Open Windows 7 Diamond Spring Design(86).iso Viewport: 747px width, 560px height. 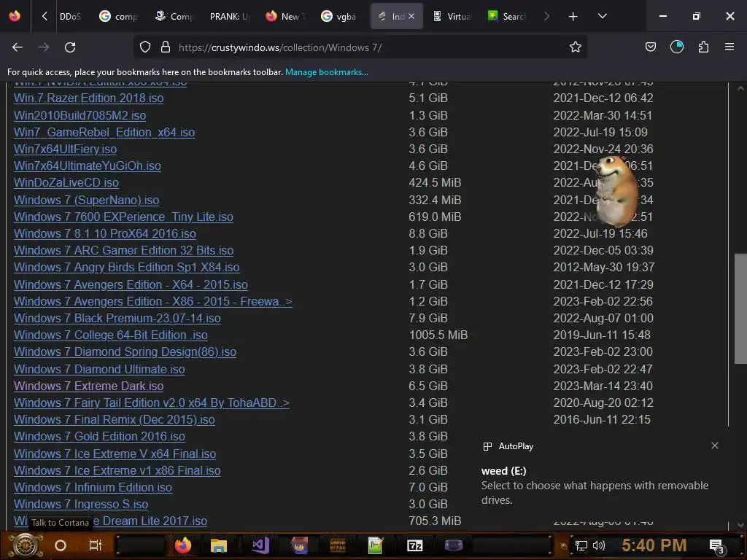point(125,351)
